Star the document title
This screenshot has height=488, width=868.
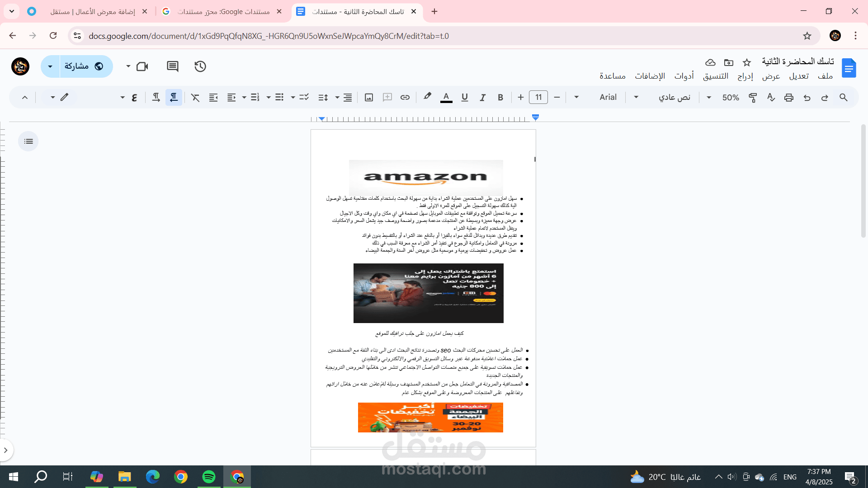click(x=747, y=62)
